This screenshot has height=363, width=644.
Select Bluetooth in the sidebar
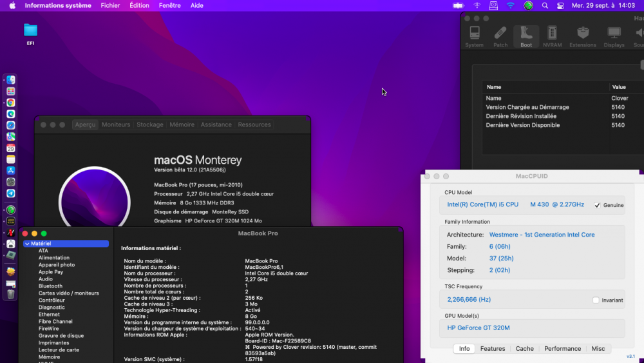[x=50, y=286]
